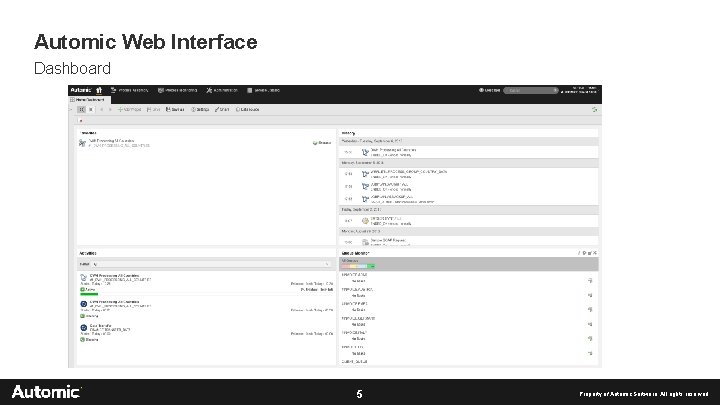Image resolution: width=720 pixels, height=405 pixels.
Task: Click the first activity's workflow icon in Activities
Action: pos(84,277)
